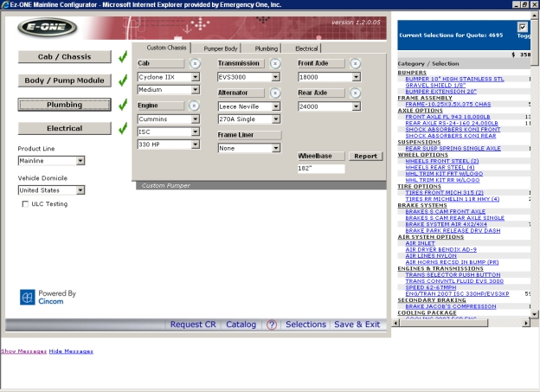Click the Internet Explorer title bar icon
The width and height of the screenshot is (540, 392).
(x=5, y=5)
